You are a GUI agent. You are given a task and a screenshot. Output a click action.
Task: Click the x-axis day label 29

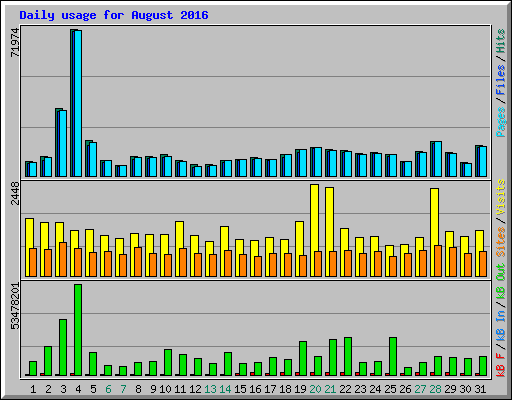[x=450, y=389]
